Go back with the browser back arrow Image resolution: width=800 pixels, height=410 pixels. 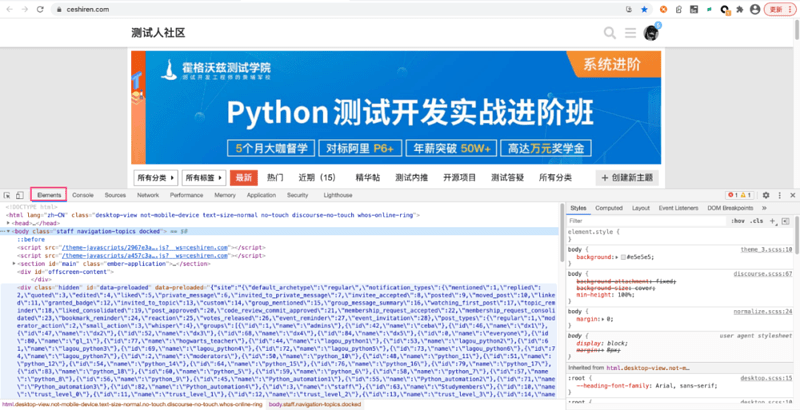click(9, 9)
